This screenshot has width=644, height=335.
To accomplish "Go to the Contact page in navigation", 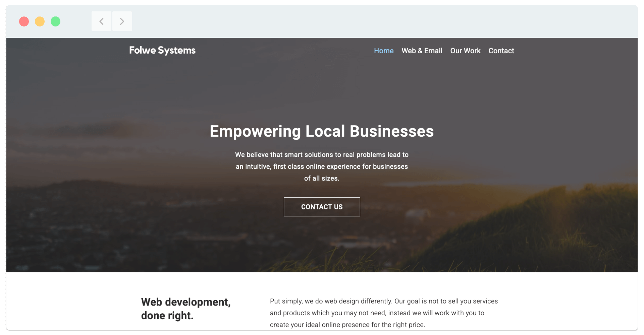I will [x=501, y=51].
